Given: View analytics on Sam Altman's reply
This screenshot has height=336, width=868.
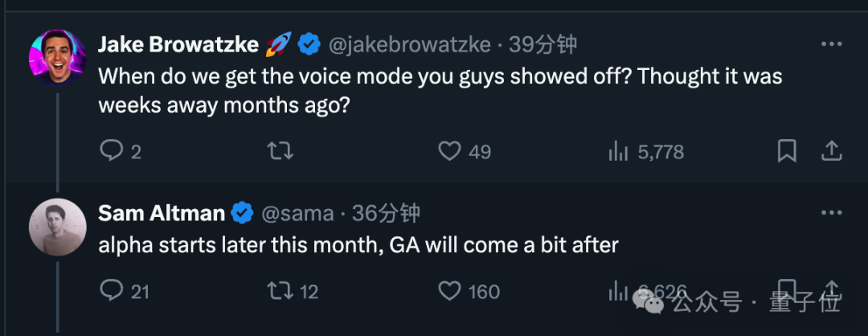Looking at the screenshot, I should point(618,290).
